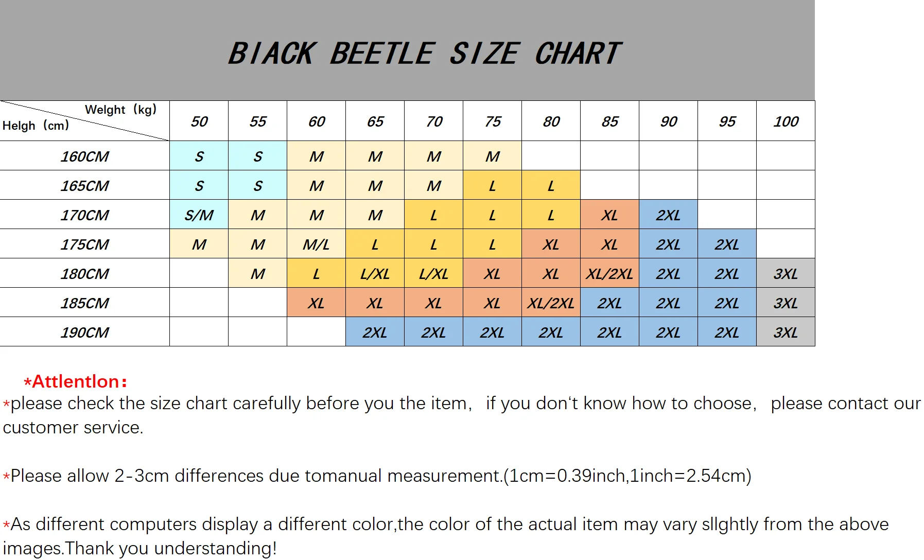Select the weight 50 column header
Viewport: 924px width, 560px height.
[x=199, y=121]
